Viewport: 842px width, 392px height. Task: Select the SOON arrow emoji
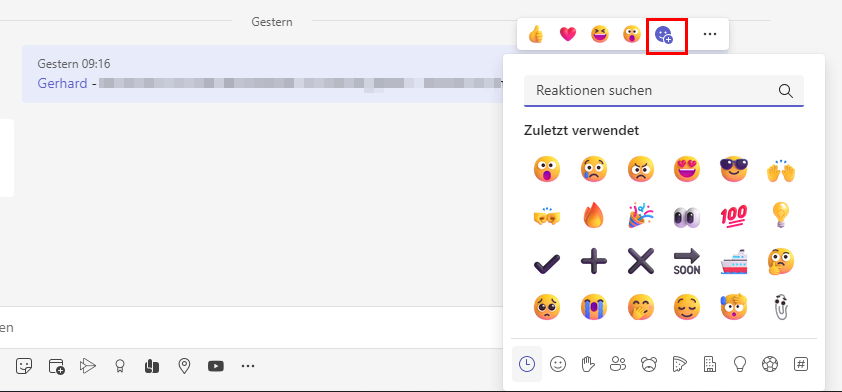pyautogui.click(x=687, y=262)
